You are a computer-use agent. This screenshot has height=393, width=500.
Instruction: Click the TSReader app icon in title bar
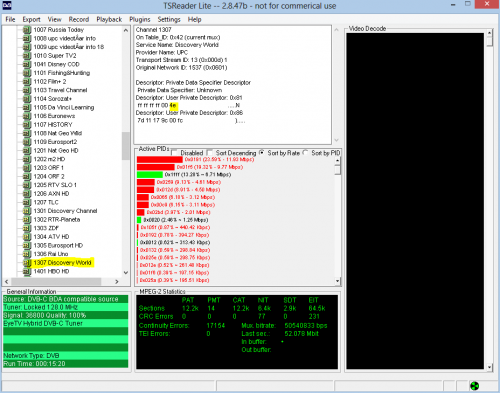(x=7, y=5)
